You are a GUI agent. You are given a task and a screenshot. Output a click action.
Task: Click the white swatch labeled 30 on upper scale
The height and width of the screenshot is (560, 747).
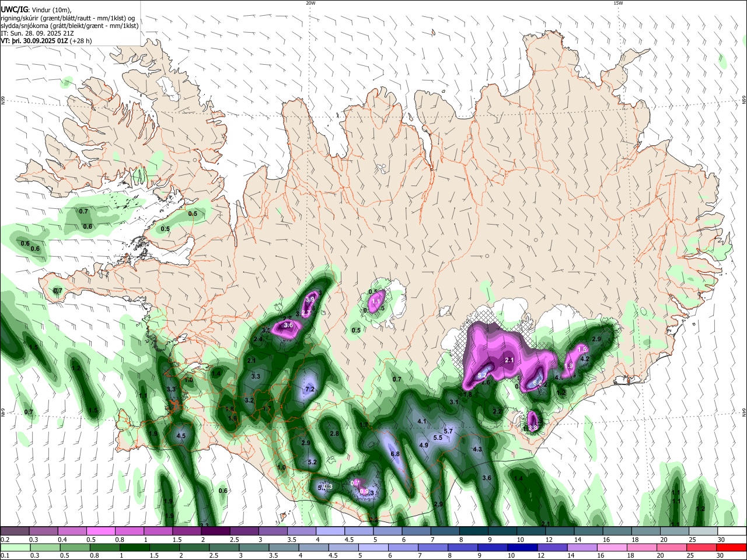(x=732, y=531)
